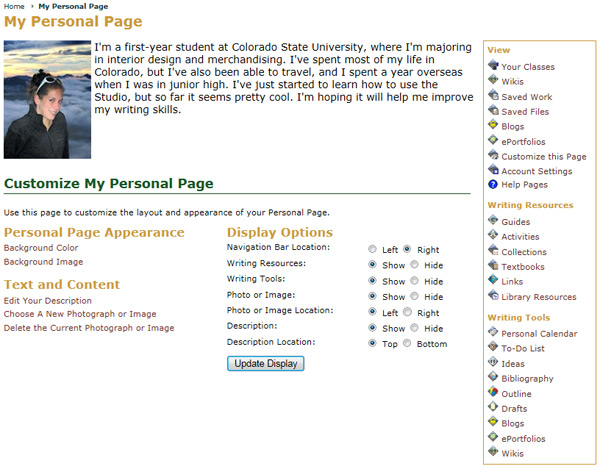Set Description Location to Top

tap(372, 343)
